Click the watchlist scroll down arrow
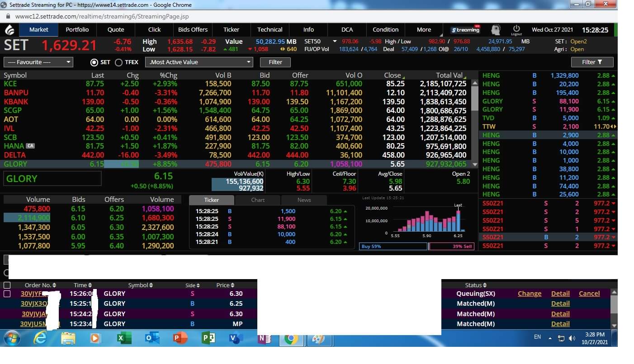This screenshot has width=634, height=364. click(x=475, y=165)
